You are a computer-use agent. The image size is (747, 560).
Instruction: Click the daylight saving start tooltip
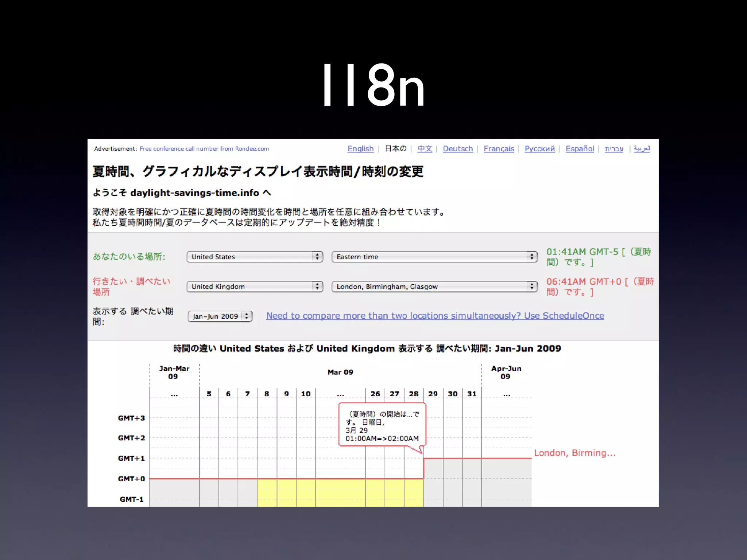pos(382,425)
